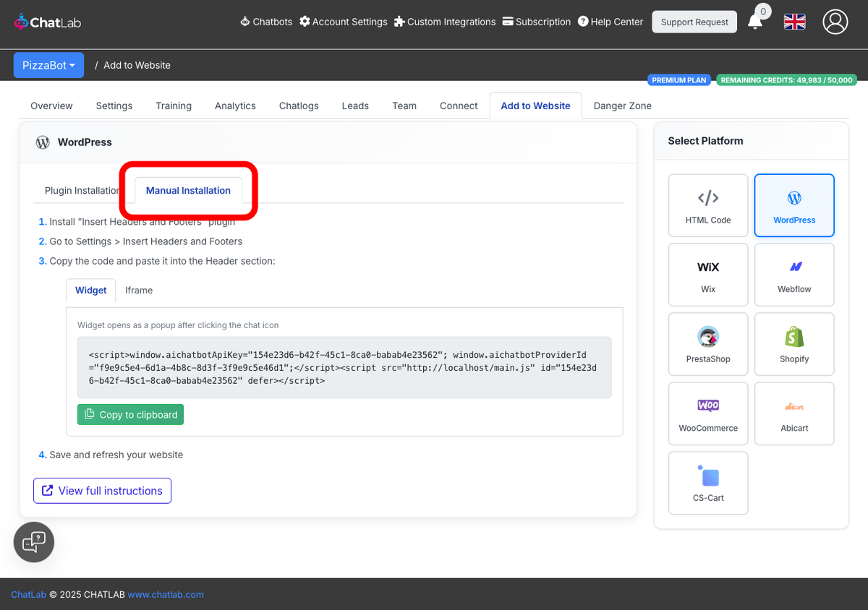Screen dimensions: 868x610
Task: Pick the PrestaShop platform tile
Action: coord(708,344)
